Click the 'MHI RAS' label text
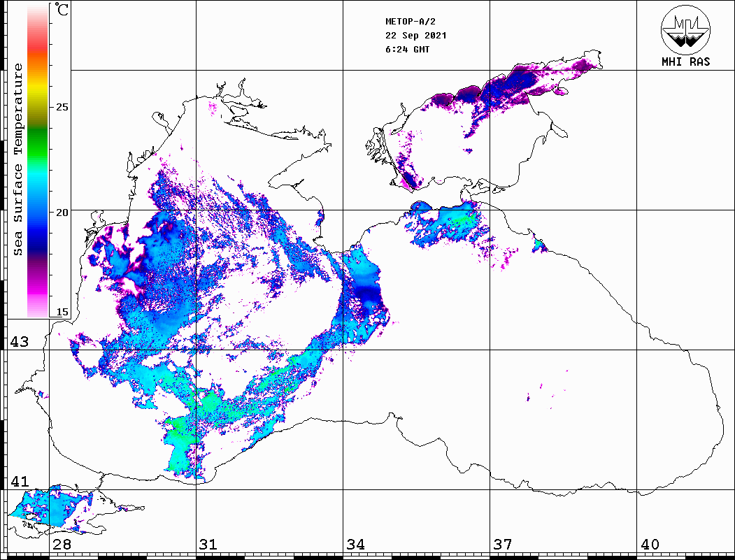This screenshot has height=560, width=735. pyautogui.click(x=685, y=62)
